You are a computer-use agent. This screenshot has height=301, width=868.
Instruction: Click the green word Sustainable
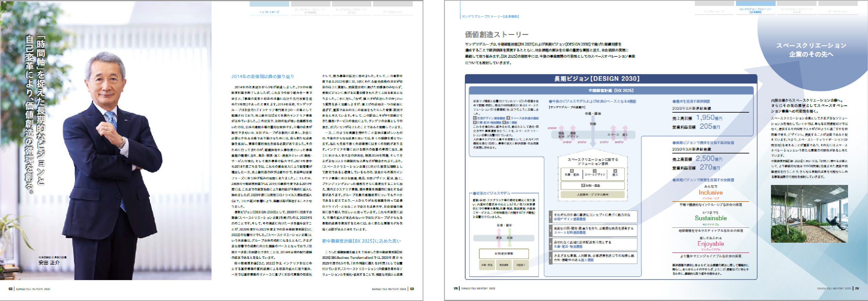click(x=711, y=218)
